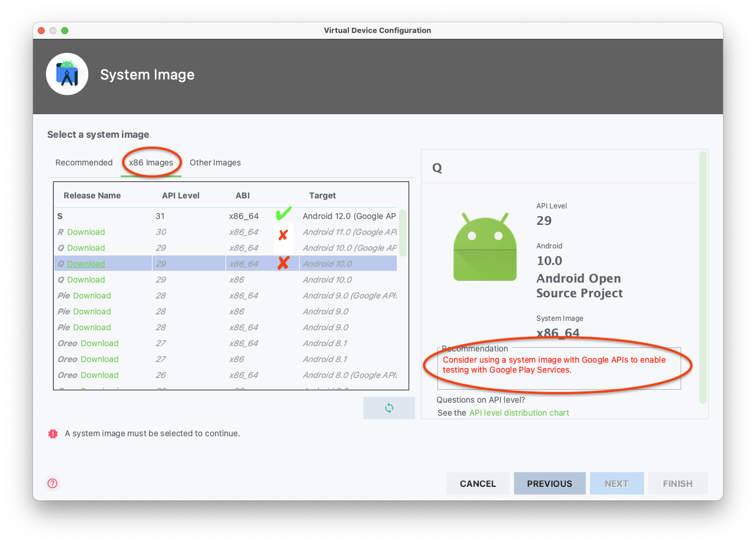Click green checkmark on Android 12.0 row

284,214
